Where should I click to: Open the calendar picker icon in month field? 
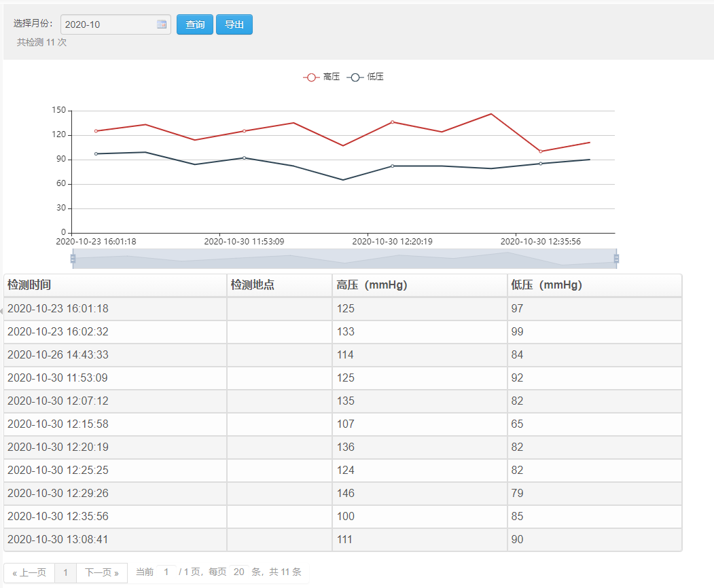pos(162,24)
